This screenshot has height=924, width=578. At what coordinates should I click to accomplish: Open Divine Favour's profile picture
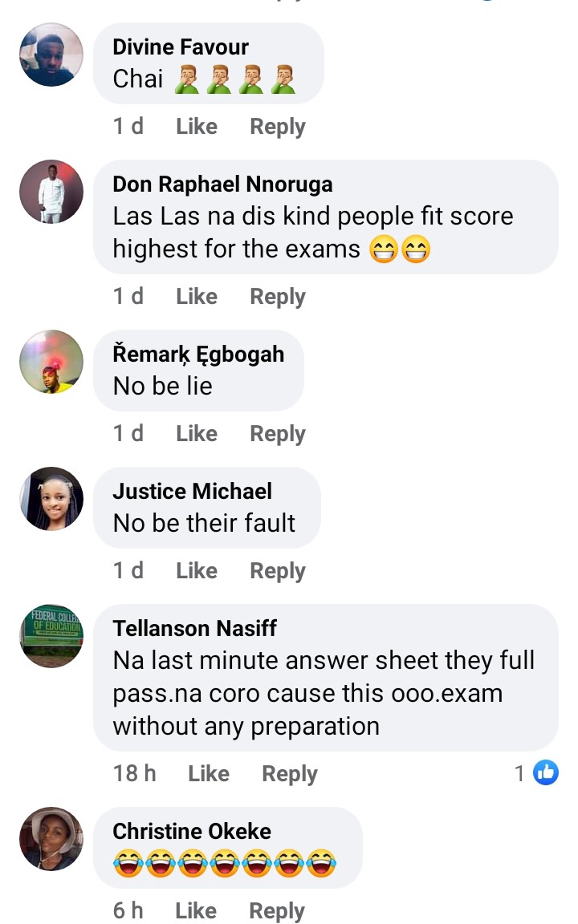[x=51, y=55]
